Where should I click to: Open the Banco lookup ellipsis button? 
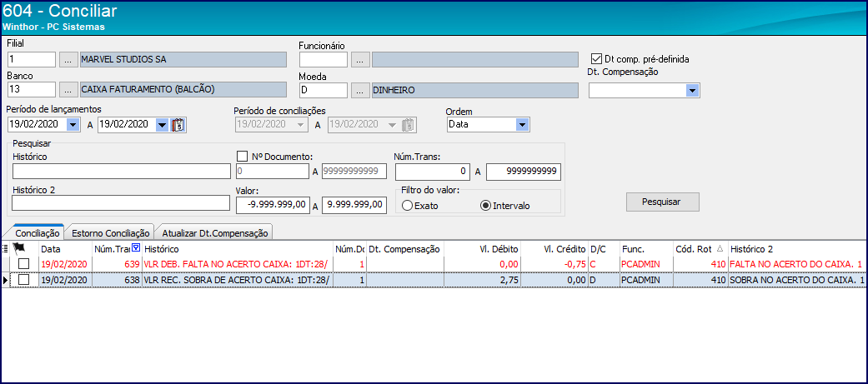(x=68, y=90)
